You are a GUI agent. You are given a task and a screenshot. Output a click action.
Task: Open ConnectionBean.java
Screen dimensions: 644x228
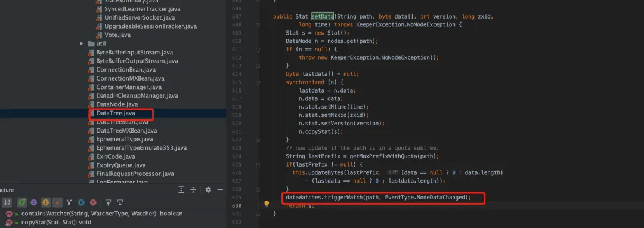point(126,69)
